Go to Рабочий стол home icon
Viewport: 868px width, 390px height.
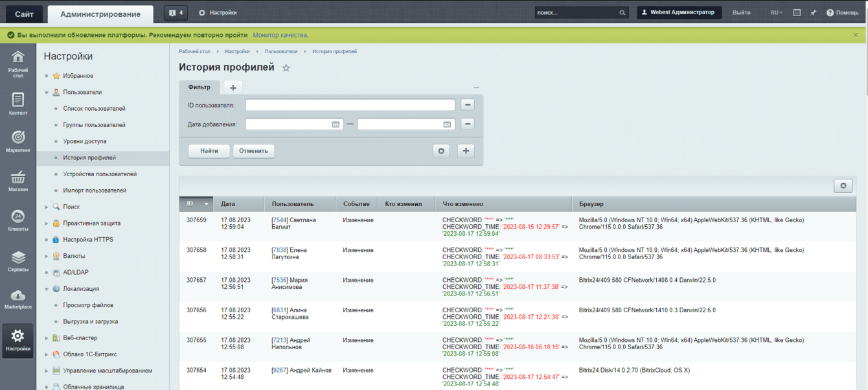18,62
